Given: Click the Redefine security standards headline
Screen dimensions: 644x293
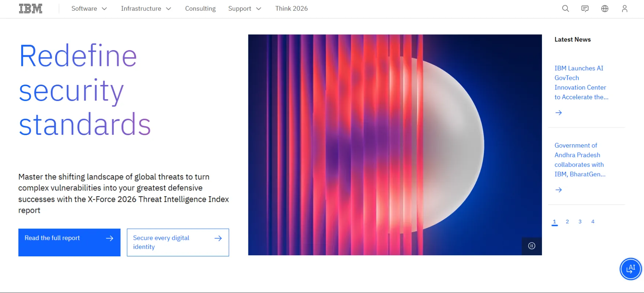Looking at the screenshot, I should click(85, 90).
